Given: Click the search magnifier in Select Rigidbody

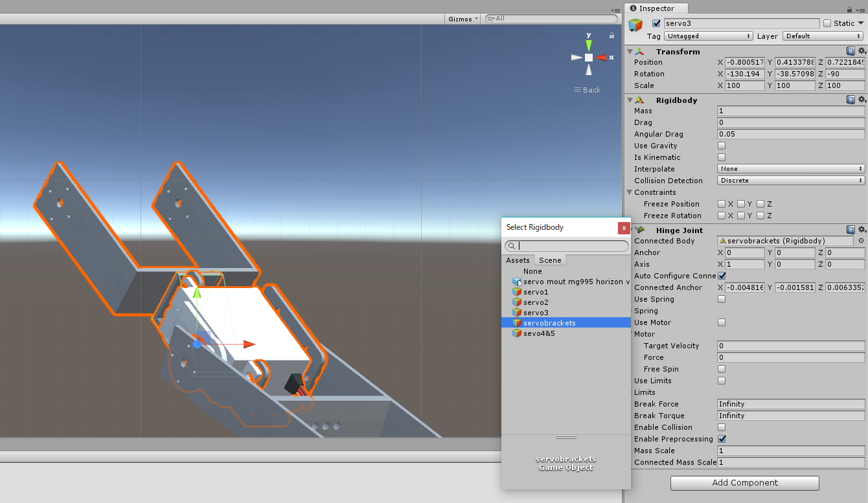Looking at the screenshot, I should tap(512, 246).
